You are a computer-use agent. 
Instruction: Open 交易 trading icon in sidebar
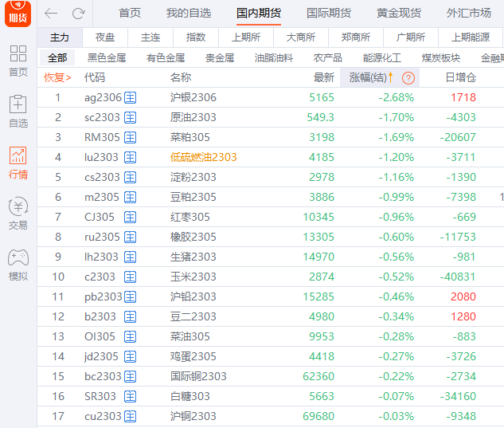(18, 214)
